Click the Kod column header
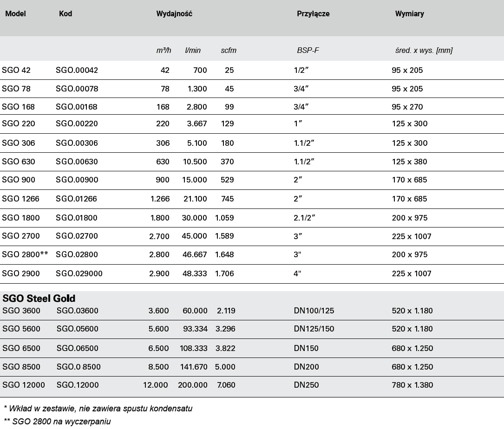504x429 pixels. [65, 14]
